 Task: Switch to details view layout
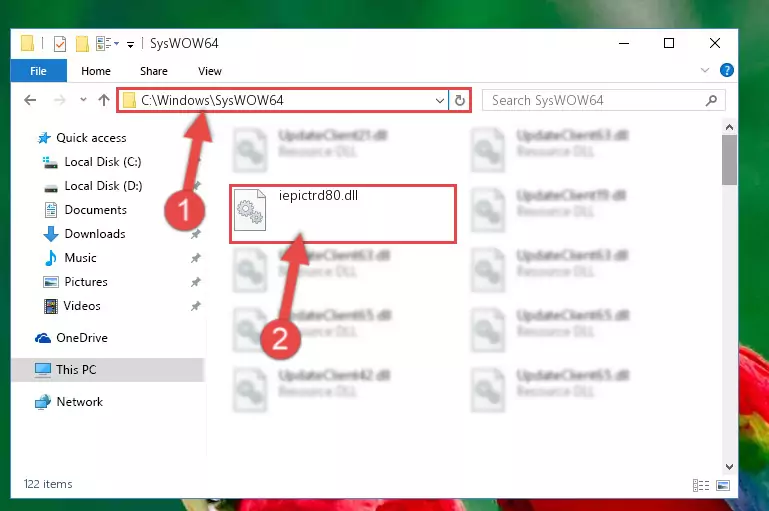point(700,485)
